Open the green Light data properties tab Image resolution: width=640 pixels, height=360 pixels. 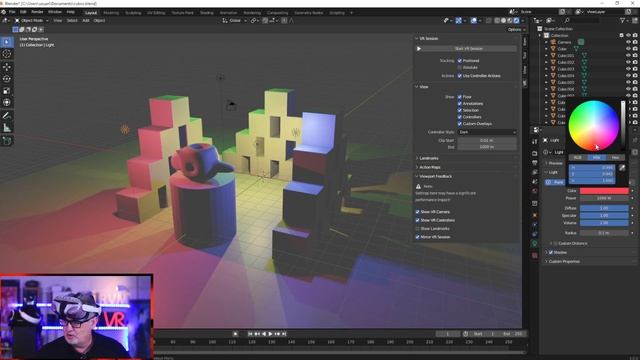(x=535, y=244)
